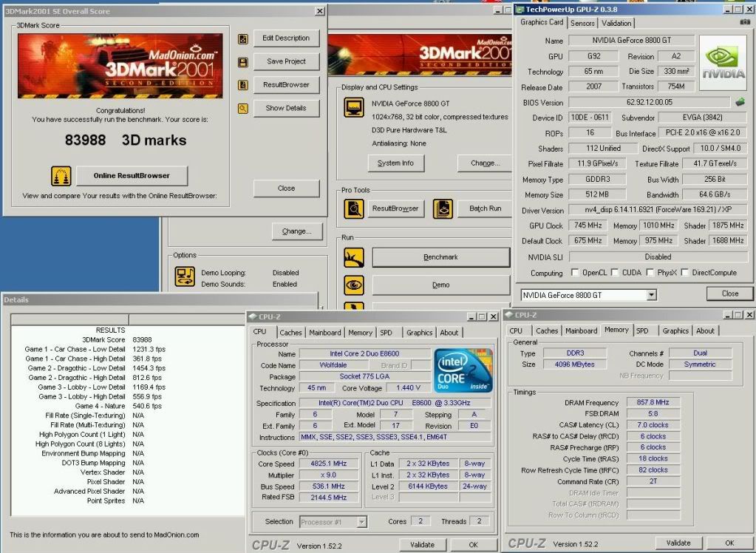Click the System Info button

tap(395, 163)
